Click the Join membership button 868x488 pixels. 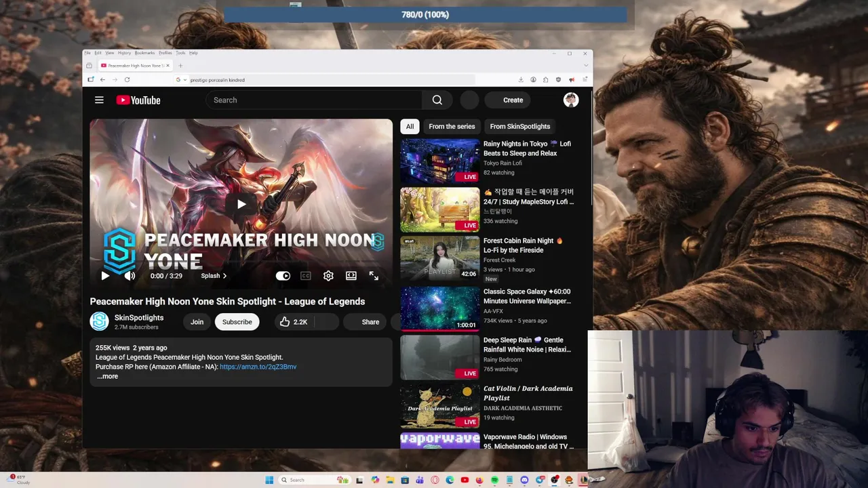pyautogui.click(x=197, y=322)
